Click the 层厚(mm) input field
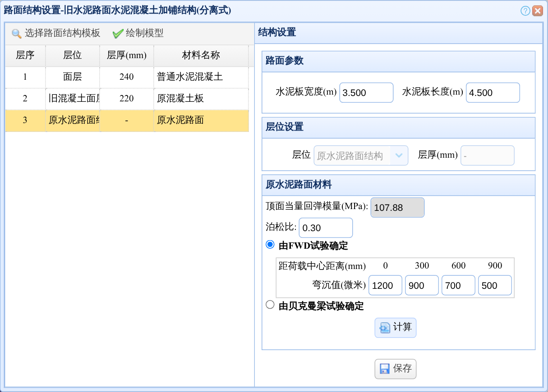The height and width of the screenshot is (392, 548). pos(488,155)
